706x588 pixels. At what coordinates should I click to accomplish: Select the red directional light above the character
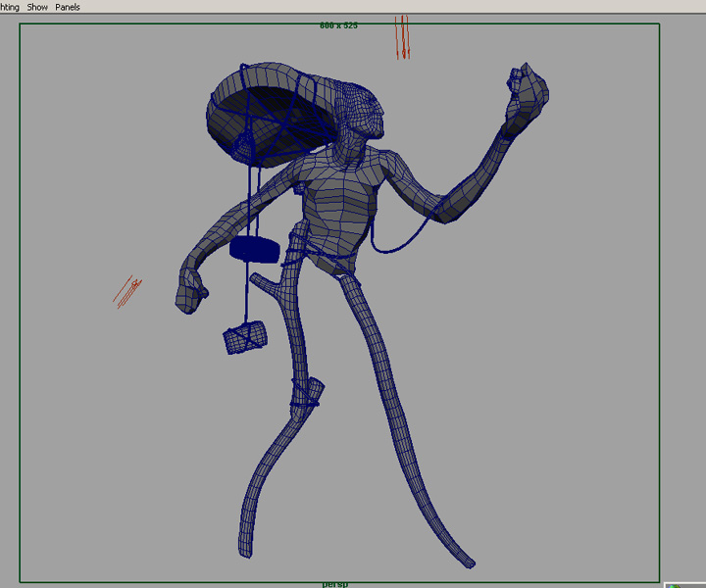pyautogui.click(x=402, y=37)
